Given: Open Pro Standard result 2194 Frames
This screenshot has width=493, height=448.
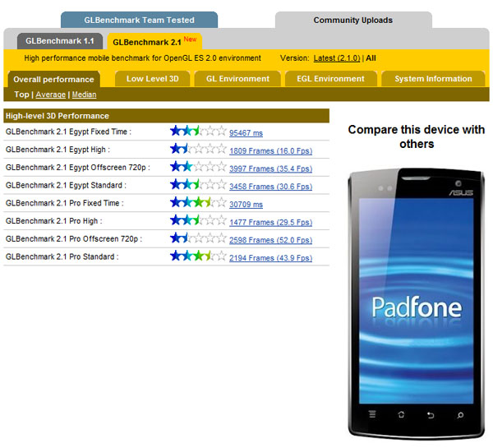Looking at the screenshot, I should pos(270,258).
